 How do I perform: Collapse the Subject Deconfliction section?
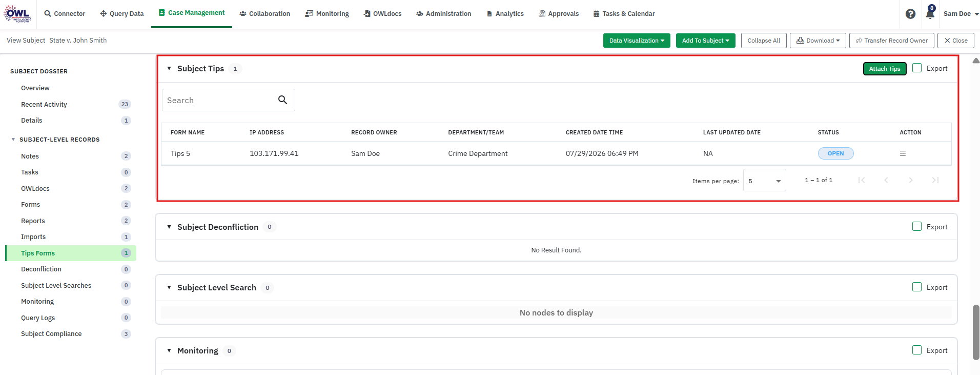[x=169, y=227]
